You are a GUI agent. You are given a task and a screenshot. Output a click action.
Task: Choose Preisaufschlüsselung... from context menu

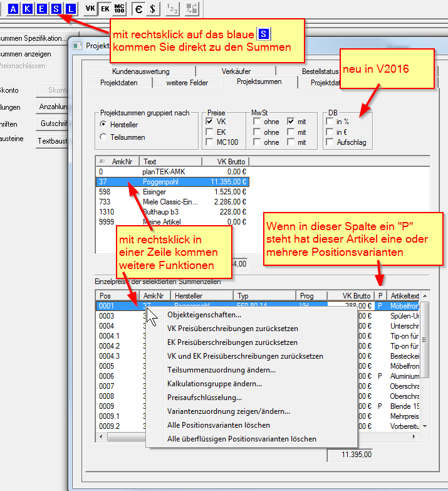pyautogui.click(x=204, y=398)
